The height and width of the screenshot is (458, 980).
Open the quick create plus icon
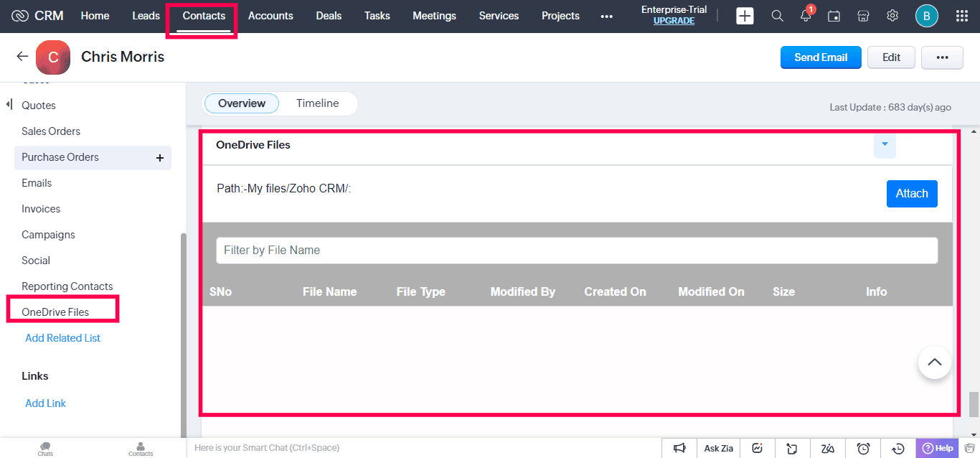pos(745,16)
